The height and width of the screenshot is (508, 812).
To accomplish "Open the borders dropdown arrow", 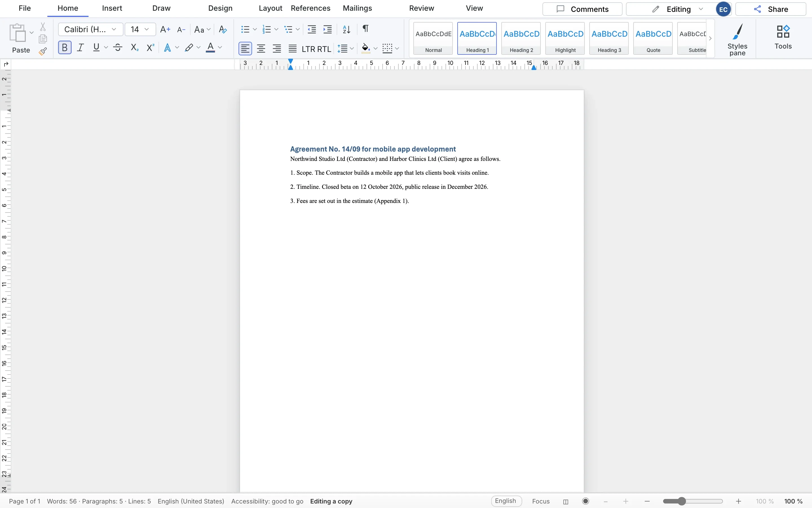I will tap(397, 49).
